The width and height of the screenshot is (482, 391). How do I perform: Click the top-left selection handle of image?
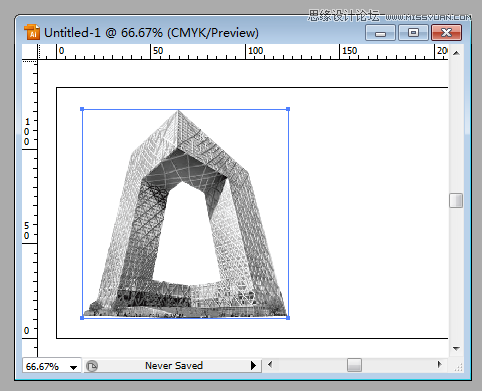82,109
